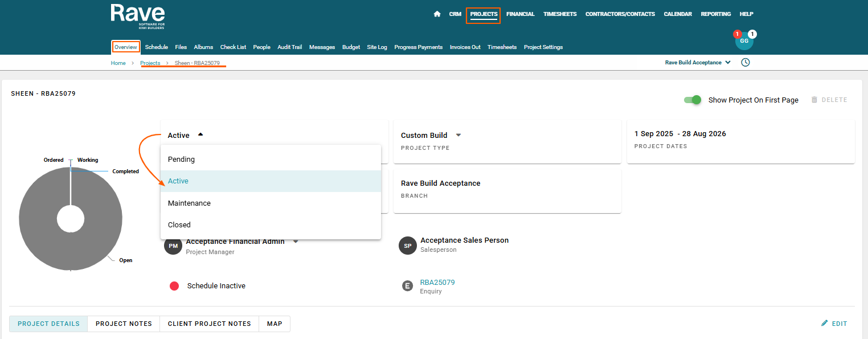Click the Acceptance Sales Person name

coord(464,240)
